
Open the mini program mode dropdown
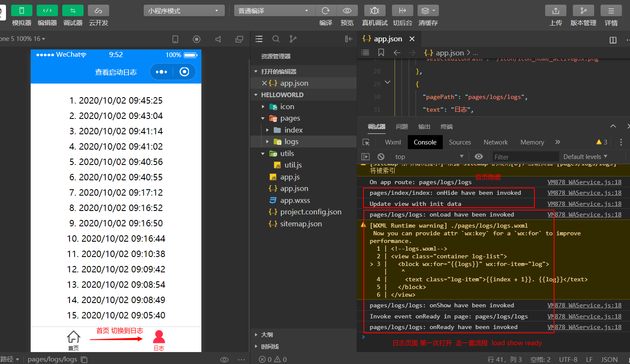tap(184, 11)
